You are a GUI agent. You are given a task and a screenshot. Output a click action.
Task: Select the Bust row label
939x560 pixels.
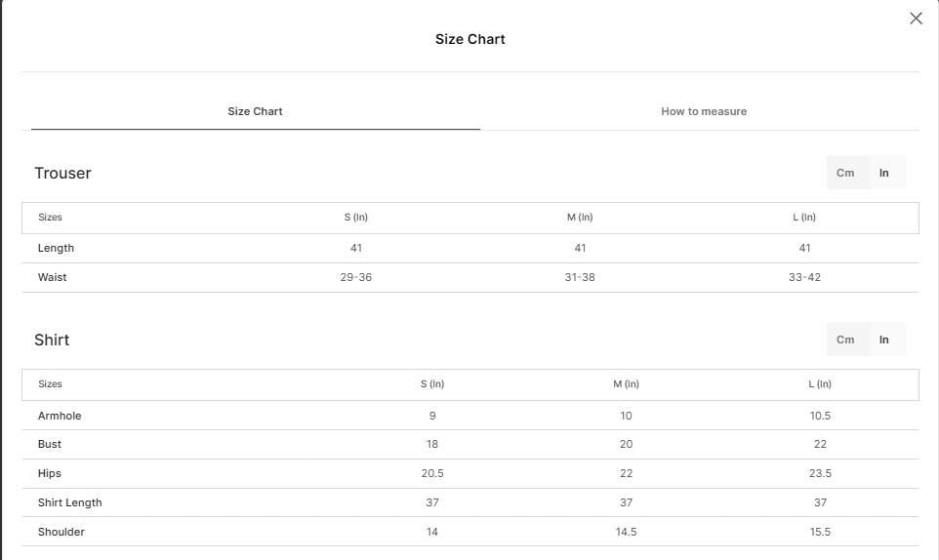[x=49, y=444]
